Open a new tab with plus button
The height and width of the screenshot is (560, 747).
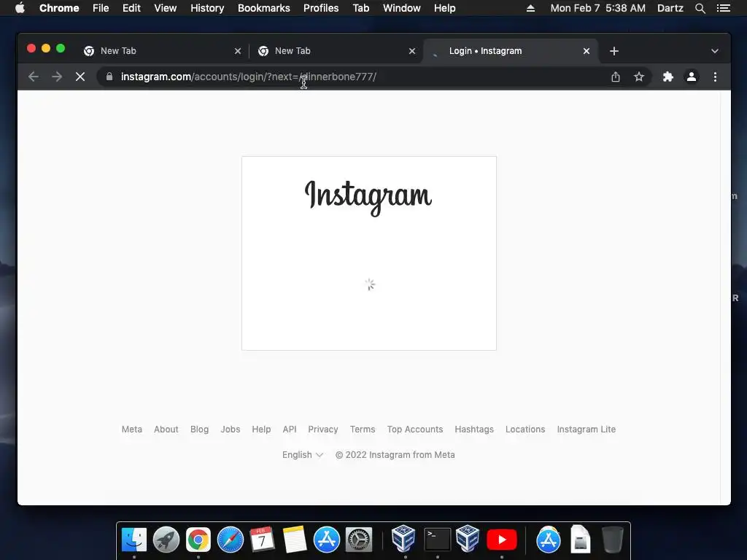click(614, 51)
